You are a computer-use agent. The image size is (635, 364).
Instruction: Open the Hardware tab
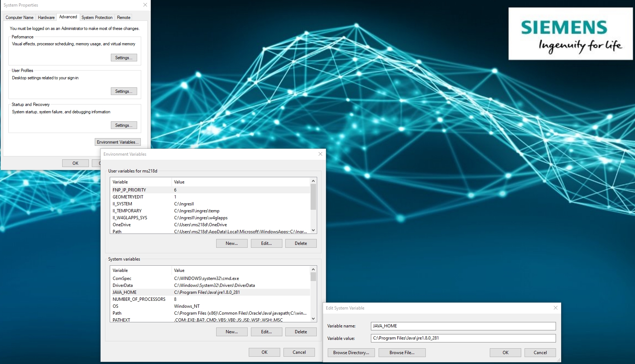[46, 18]
